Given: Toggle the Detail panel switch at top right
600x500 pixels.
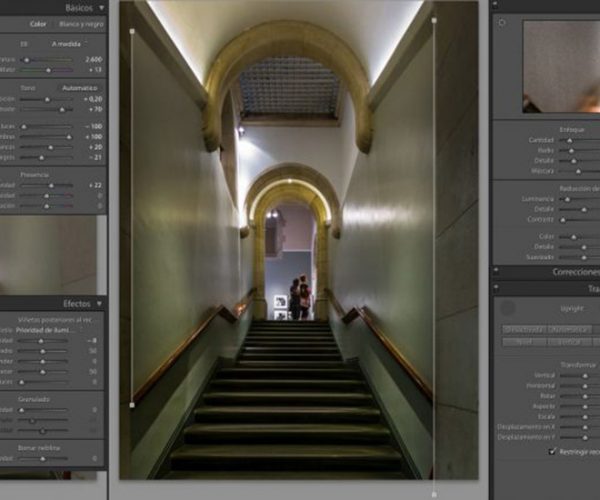Looking at the screenshot, I should (x=496, y=5).
